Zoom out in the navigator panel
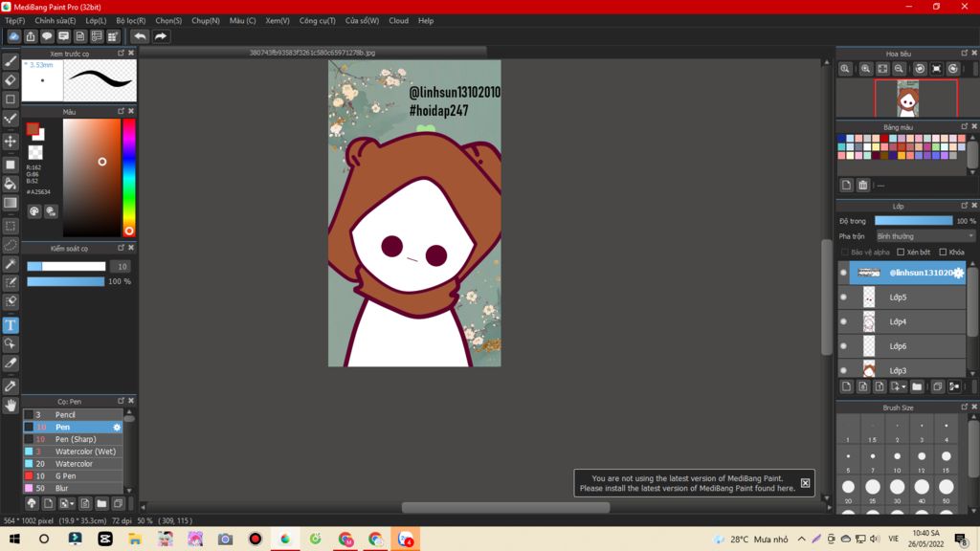 pyautogui.click(x=899, y=69)
